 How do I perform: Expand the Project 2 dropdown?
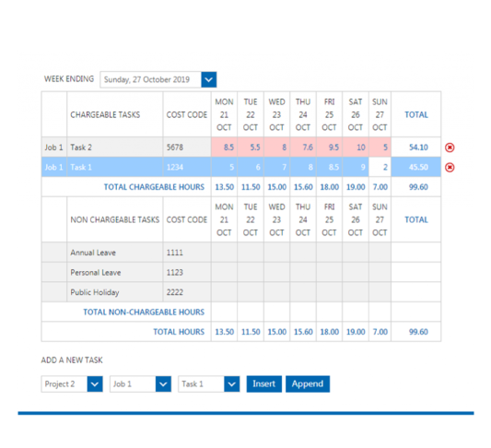pos(95,384)
